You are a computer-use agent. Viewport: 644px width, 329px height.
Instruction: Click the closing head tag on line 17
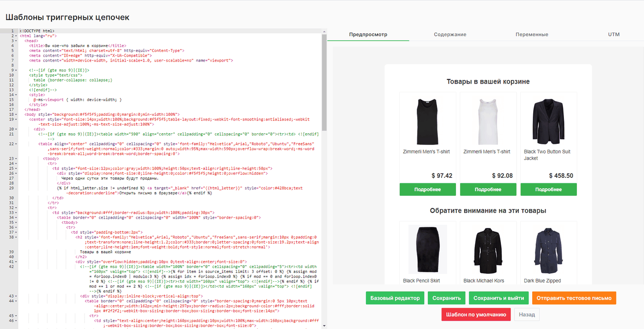[32, 109]
